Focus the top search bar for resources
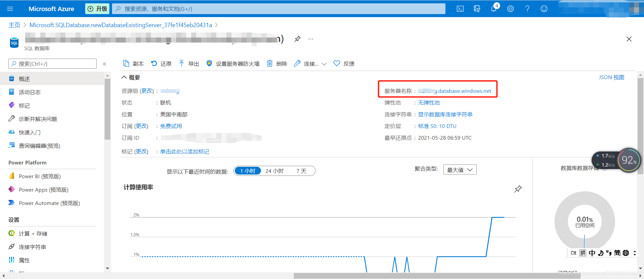The height and width of the screenshot is (279, 644). tap(279, 9)
